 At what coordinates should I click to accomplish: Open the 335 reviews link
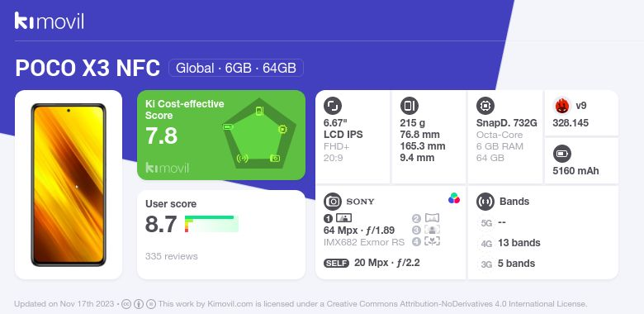coord(171,256)
